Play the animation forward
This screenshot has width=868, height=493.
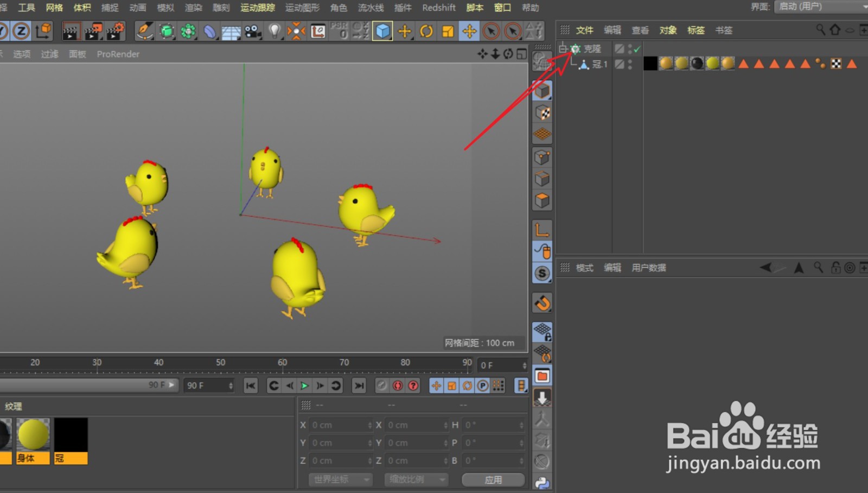coord(304,385)
